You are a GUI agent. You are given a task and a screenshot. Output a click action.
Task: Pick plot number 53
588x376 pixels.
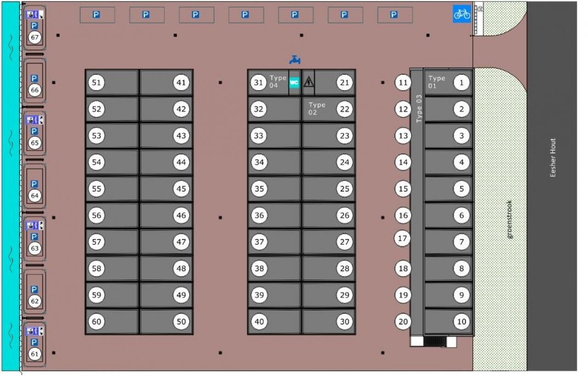pyautogui.click(x=96, y=136)
